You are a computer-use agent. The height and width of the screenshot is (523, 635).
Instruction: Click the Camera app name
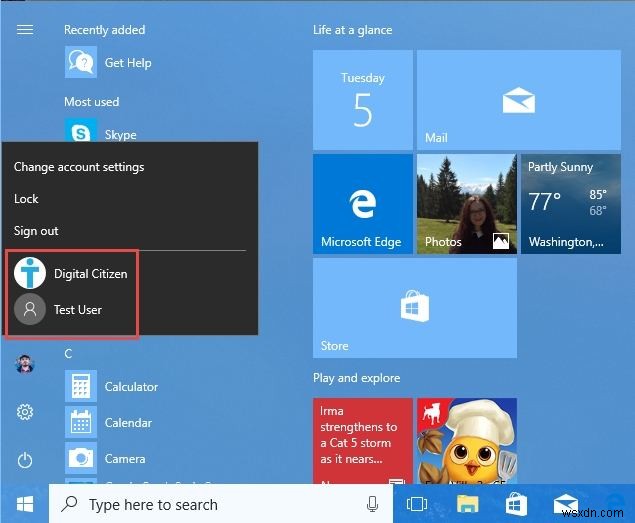click(x=125, y=459)
